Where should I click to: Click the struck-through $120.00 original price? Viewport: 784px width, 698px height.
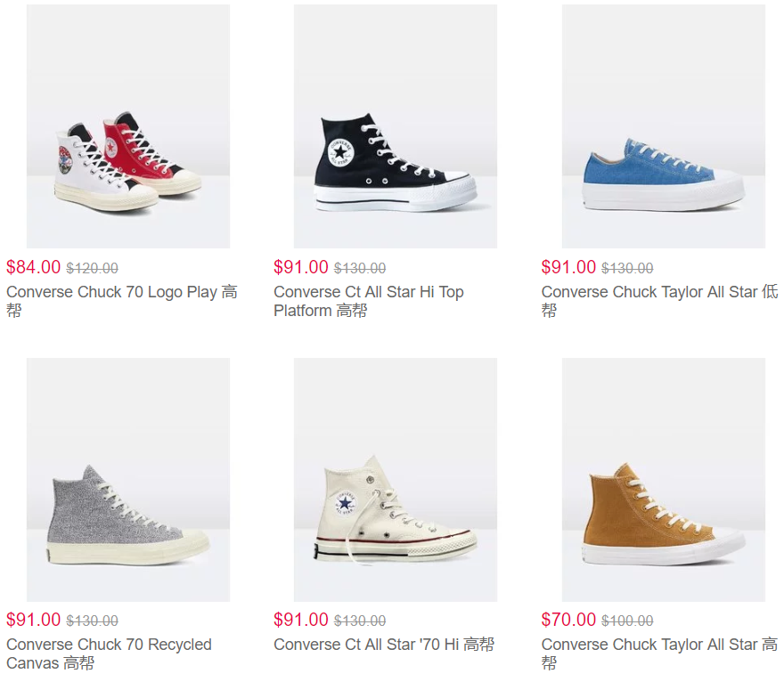pos(93,268)
